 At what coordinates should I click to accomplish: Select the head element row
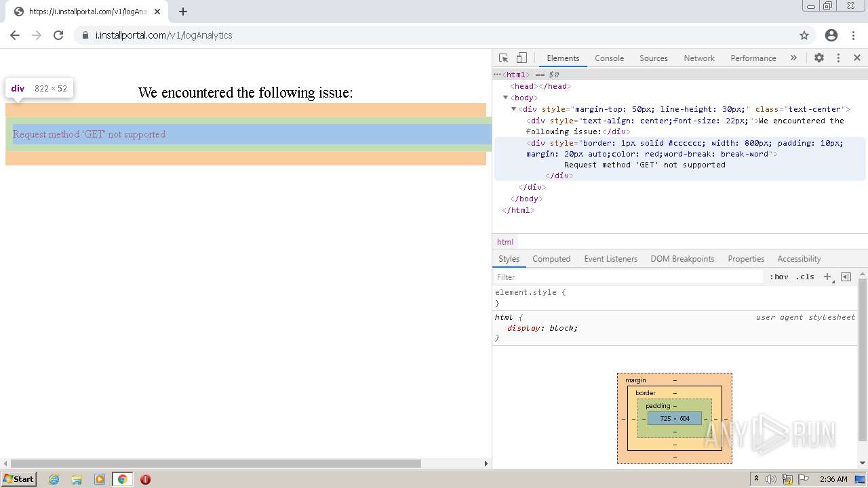pyautogui.click(x=680, y=86)
